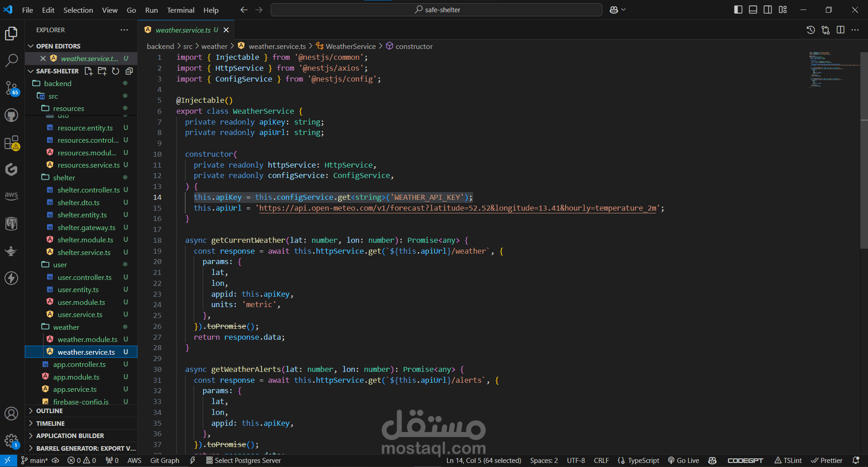The height and width of the screenshot is (467, 868).
Task: Open editor more actions ellipsis menu
Action: coord(855,30)
